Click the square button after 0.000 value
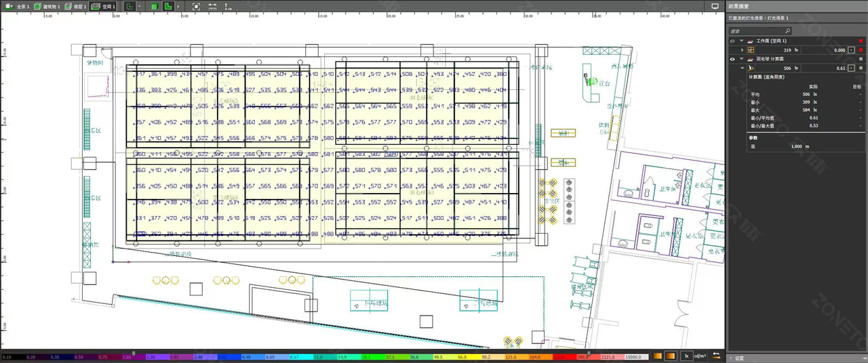The height and width of the screenshot is (363, 868). (851, 50)
